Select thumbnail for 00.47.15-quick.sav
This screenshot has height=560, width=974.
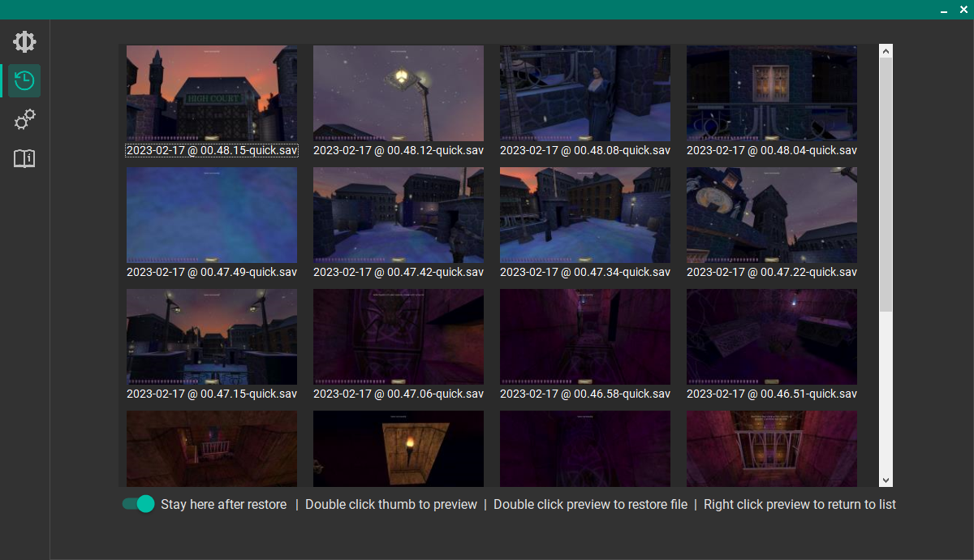212,337
